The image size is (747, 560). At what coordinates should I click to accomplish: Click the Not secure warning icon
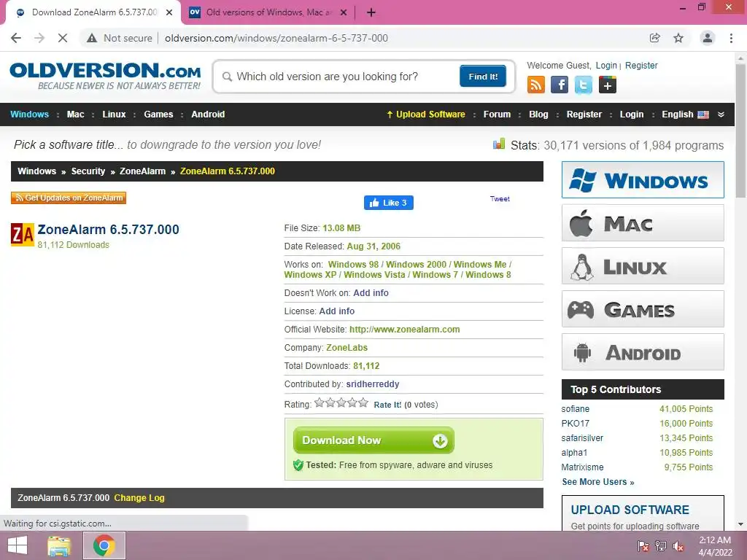[x=92, y=38]
